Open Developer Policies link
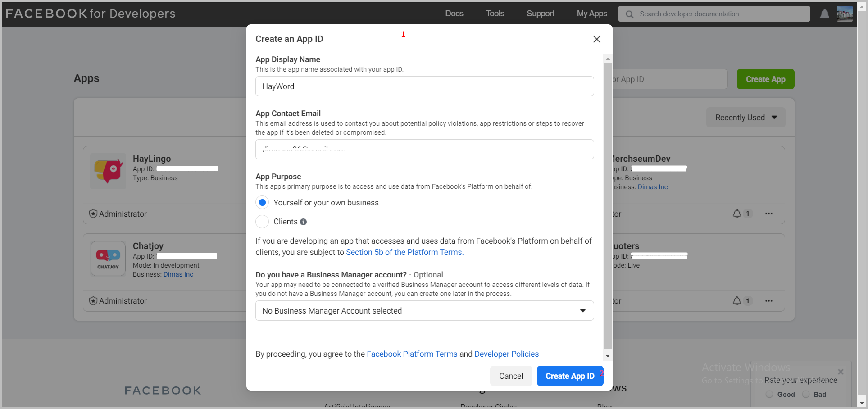 506,354
